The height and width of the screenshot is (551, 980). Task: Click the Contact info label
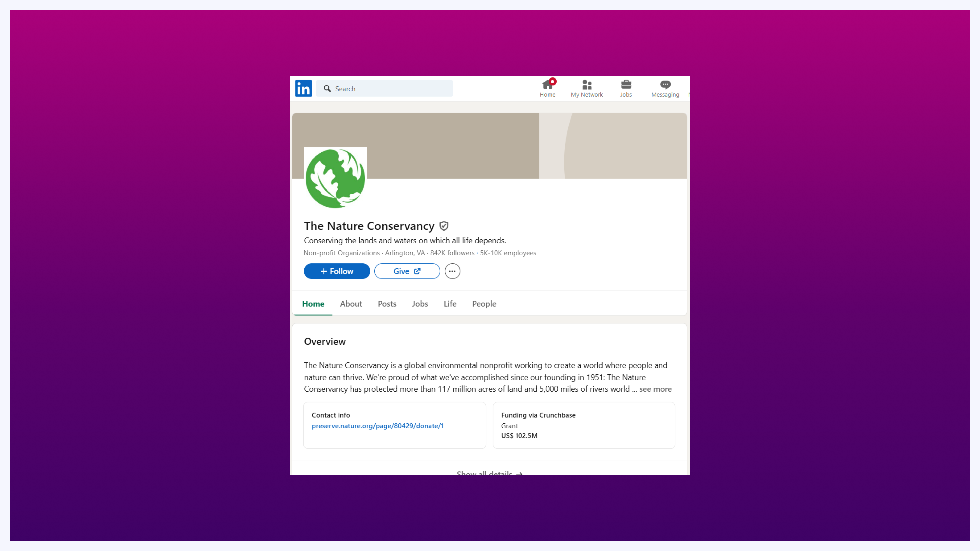(331, 415)
